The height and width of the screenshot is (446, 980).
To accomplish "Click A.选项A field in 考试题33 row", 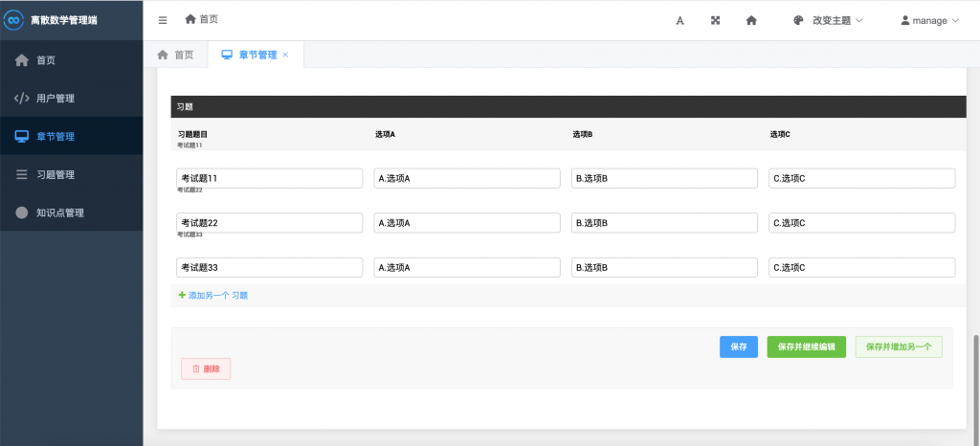I will [467, 267].
